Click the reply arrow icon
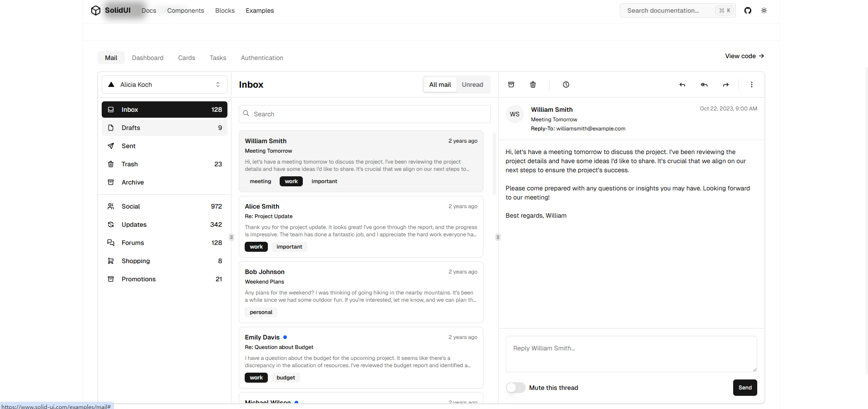Image resolution: width=868 pixels, height=409 pixels. click(x=682, y=85)
